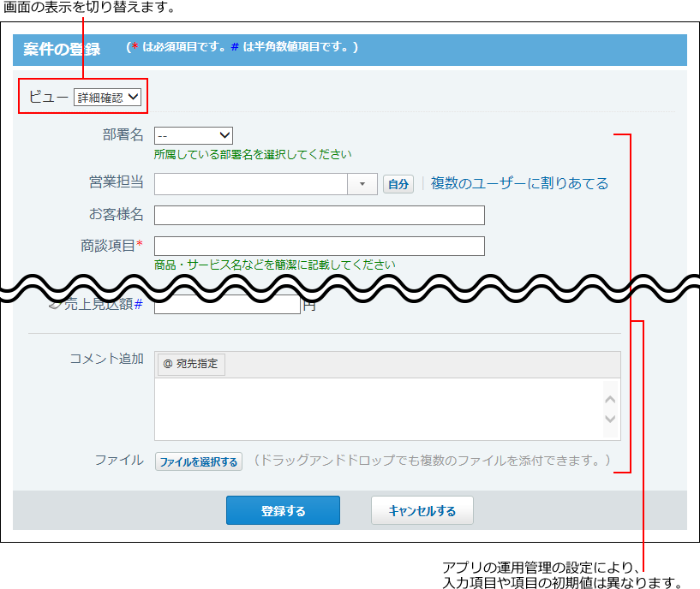Click the 商談項目 input field
Viewport: 700px width, 589px height.
[320, 246]
